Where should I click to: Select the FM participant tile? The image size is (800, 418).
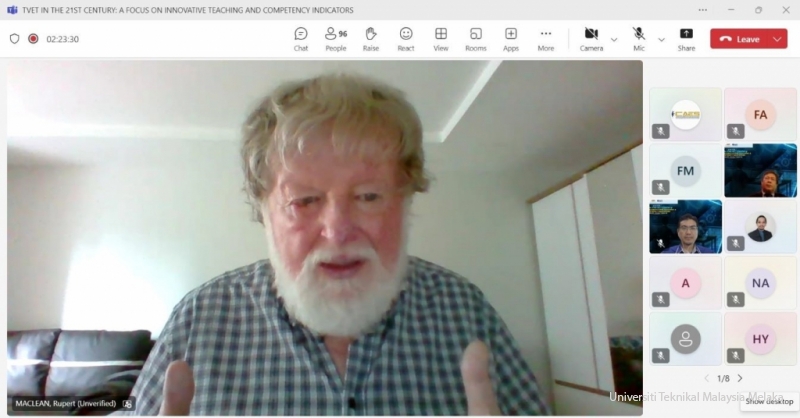click(685, 170)
